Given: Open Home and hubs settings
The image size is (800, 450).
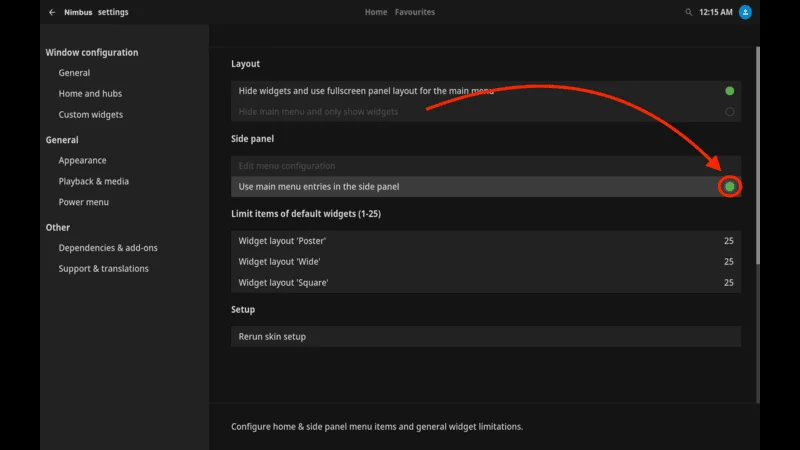Looking at the screenshot, I should (x=90, y=94).
